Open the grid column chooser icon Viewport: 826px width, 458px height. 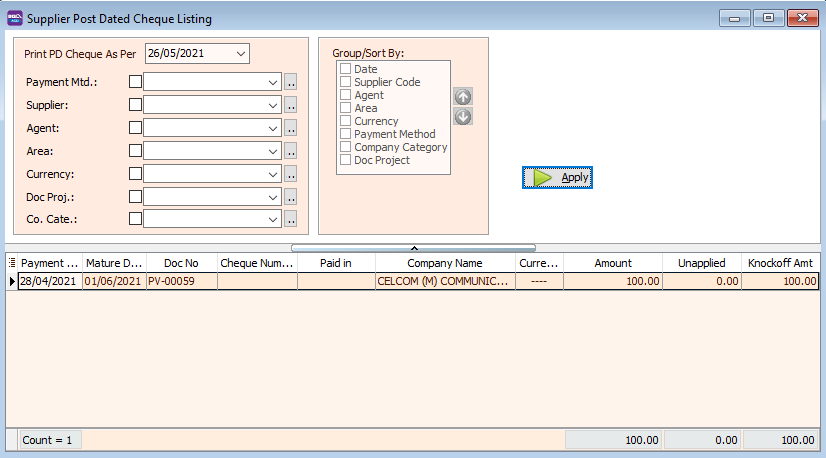pos(12,263)
